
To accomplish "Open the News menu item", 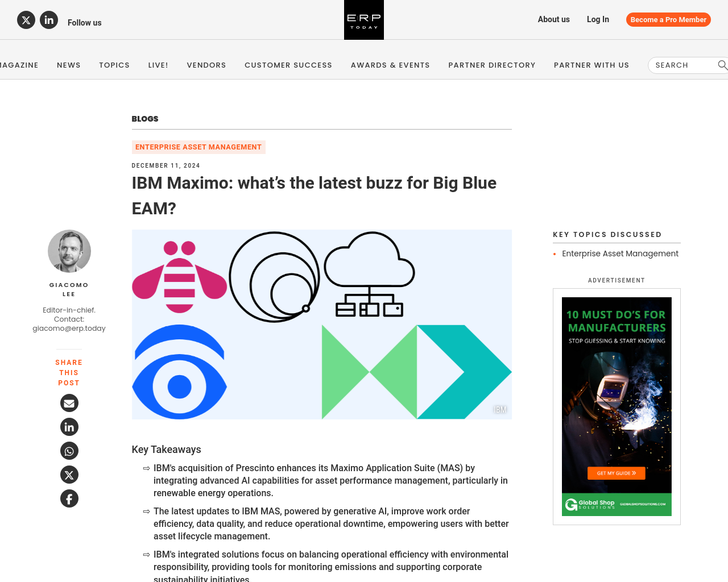I will click(x=69, y=65).
